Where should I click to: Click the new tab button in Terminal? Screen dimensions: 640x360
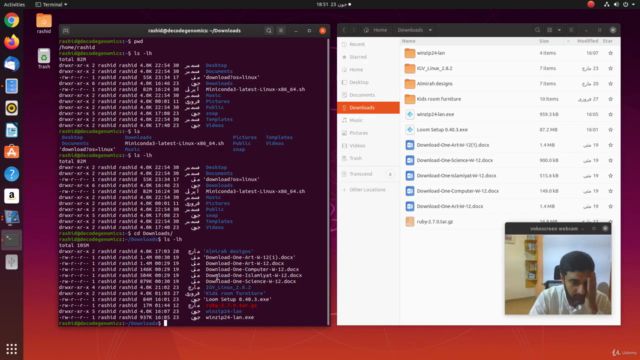click(x=66, y=31)
